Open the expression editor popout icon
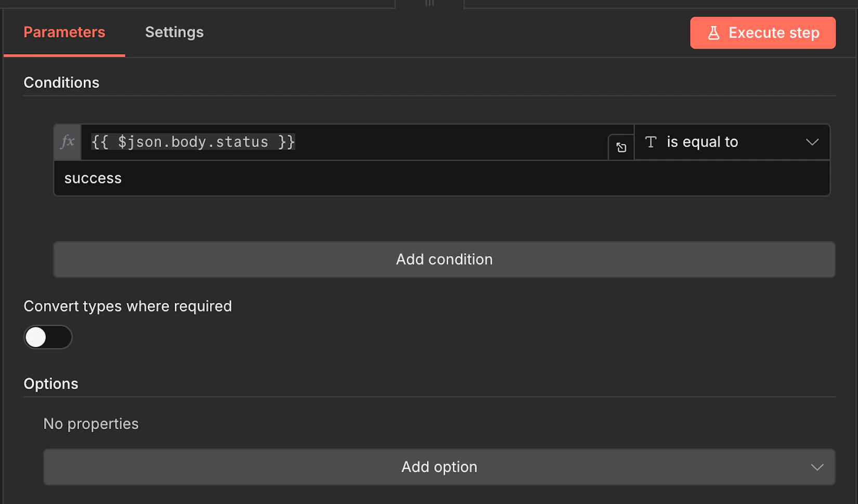 pyautogui.click(x=621, y=148)
